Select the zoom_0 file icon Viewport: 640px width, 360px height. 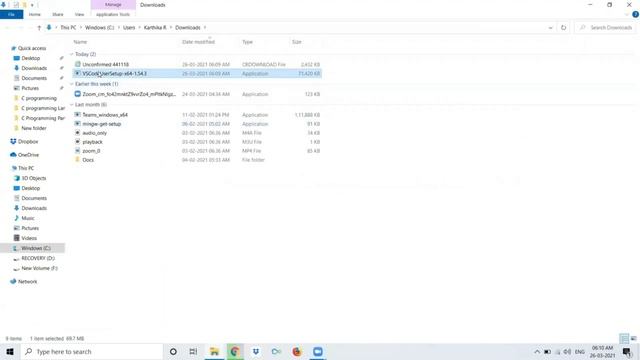coord(78,151)
